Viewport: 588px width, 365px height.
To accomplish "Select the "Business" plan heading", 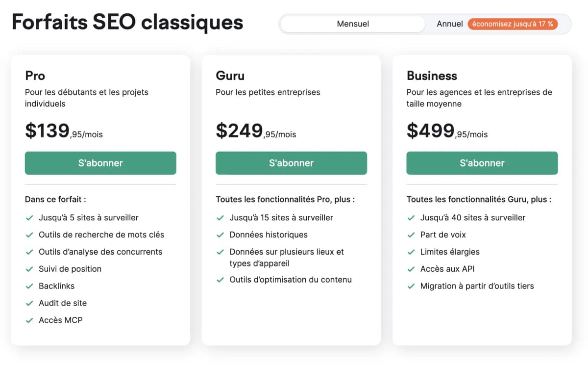I will click(431, 76).
